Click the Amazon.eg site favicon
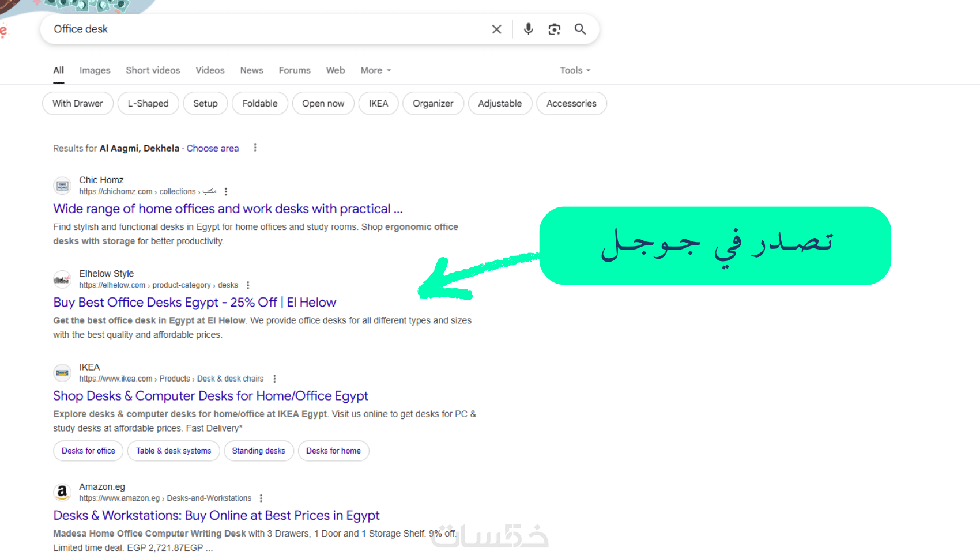This screenshot has height=559, width=980. (x=62, y=492)
